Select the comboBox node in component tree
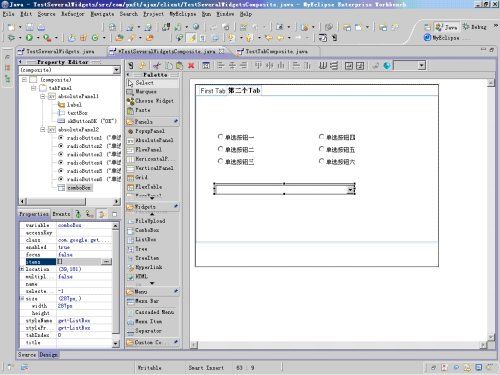This screenshot has width=500, height=375. 79,188
